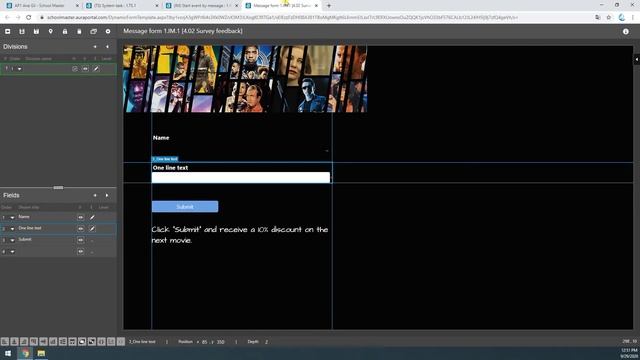The image size is (640, 360).
Task: Click '2_One line text' in status bar
Action: (x=142, y=342)
